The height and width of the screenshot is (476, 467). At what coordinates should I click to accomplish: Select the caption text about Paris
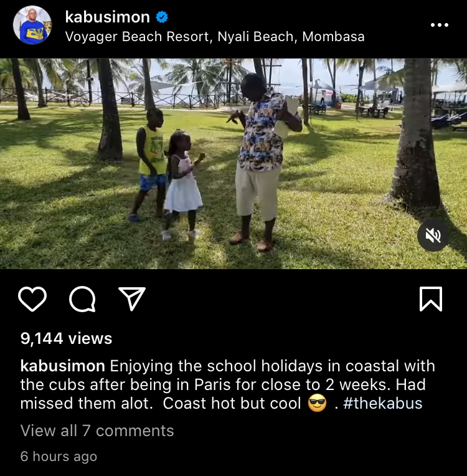[x=227, y=384]
